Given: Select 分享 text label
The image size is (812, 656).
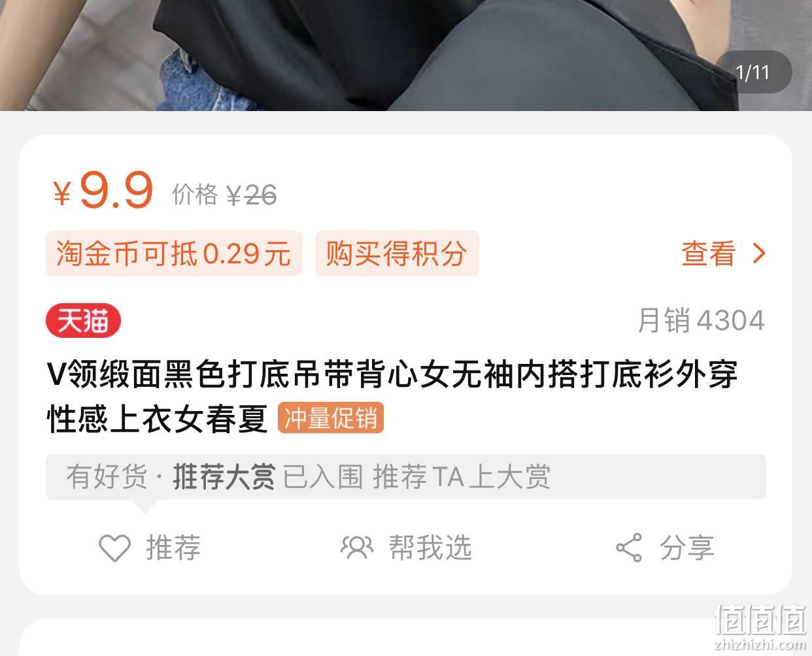Looking at the screenshot, I should coord(686,548).
